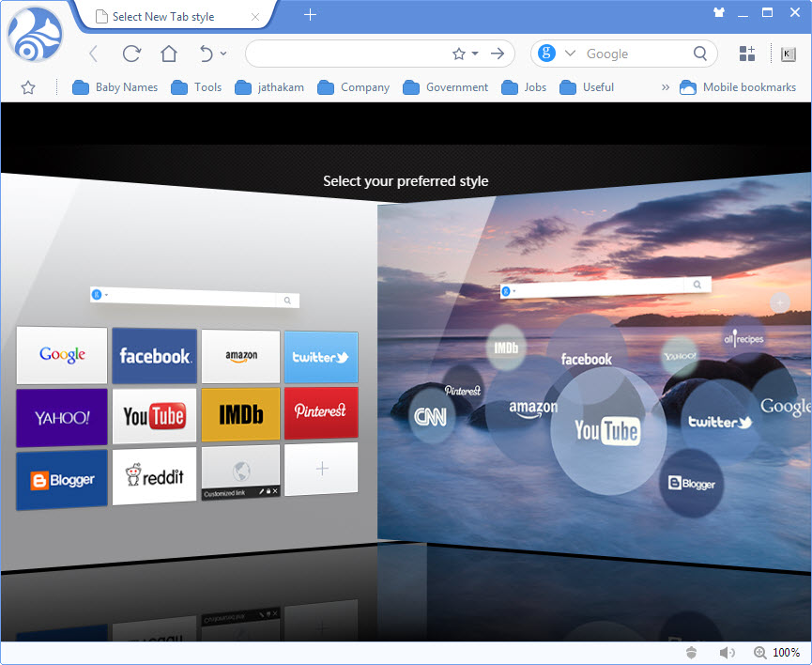Image resolution: width=812 pixels, height=665 pixels.
Task: Open the Jobs bookmark folder
Action: [524, 87]
